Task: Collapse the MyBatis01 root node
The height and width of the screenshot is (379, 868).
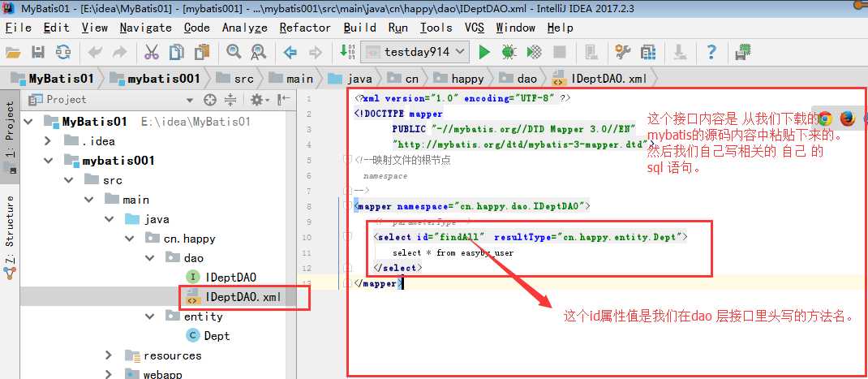Action: (29, 122)
